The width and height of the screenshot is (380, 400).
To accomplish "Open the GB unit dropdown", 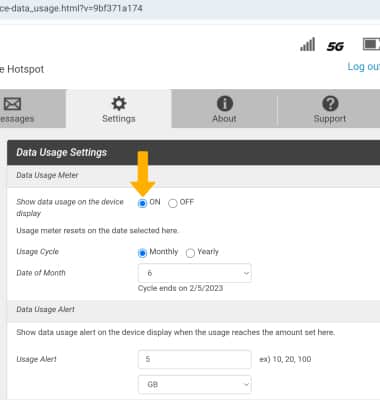I will click(x=195, y=384).
